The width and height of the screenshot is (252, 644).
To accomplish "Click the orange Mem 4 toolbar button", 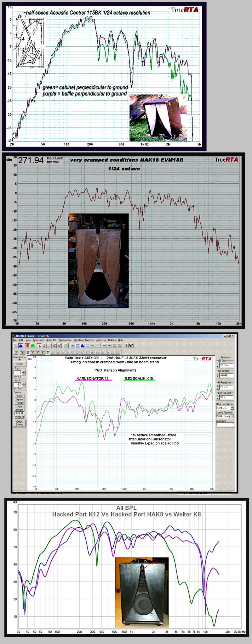I will pos(37,352).
